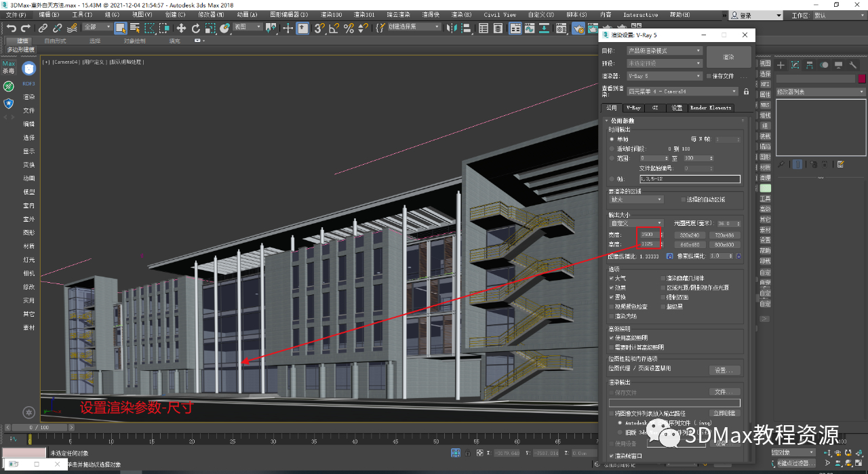Click the Undo arrow in main toolbar
Image resolution: width=868 pixels, height=474 pixels.
click(11, 28)
